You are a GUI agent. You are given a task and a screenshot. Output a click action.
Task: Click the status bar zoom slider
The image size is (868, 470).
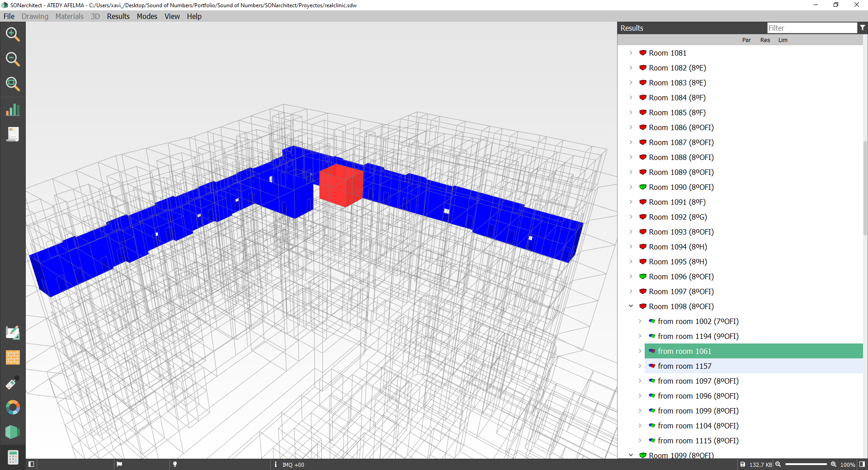(806, 464)
